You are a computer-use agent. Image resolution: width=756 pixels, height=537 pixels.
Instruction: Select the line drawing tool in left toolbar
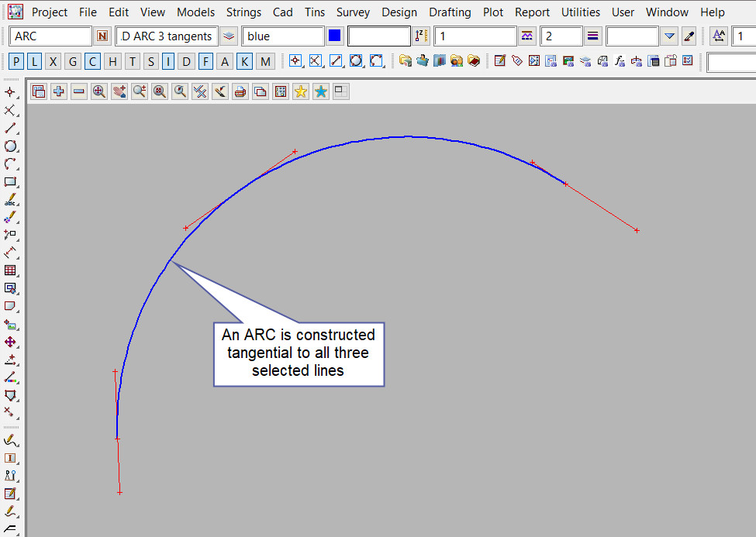pos(10,128)
